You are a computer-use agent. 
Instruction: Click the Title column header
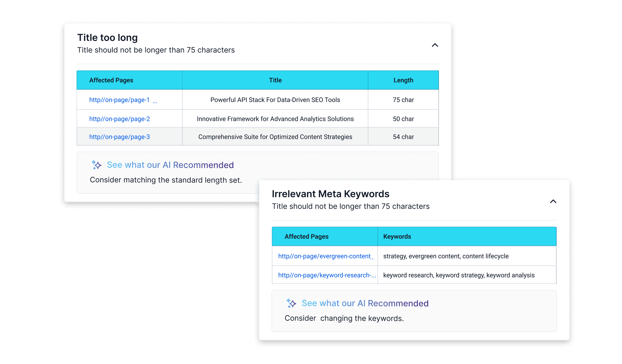pos(275,80)
